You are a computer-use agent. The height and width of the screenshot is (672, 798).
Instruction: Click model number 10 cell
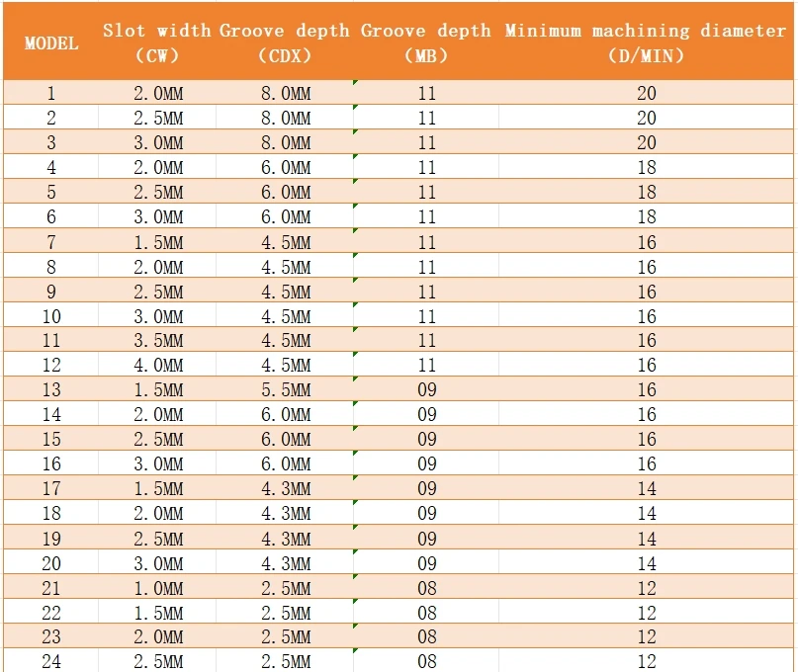[51, 316]
